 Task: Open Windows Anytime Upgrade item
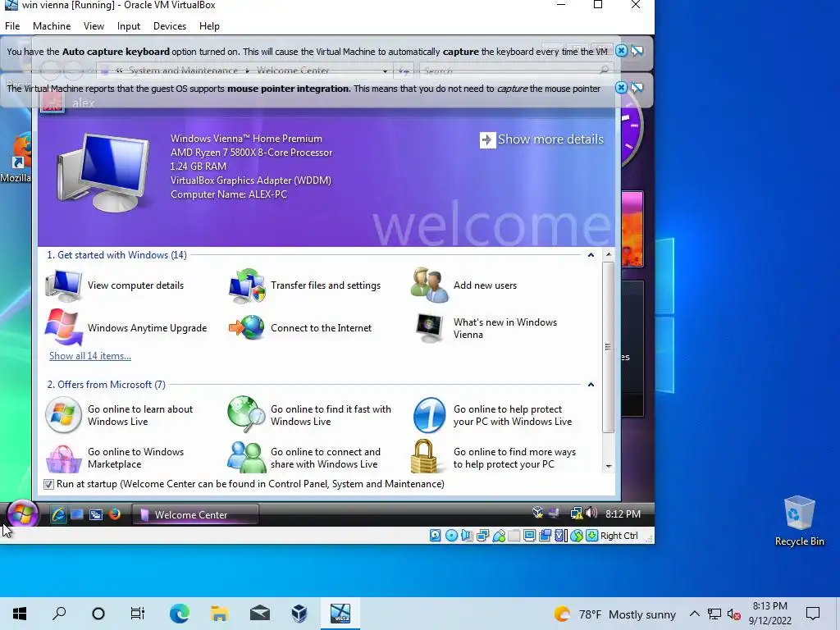point(126,328)
